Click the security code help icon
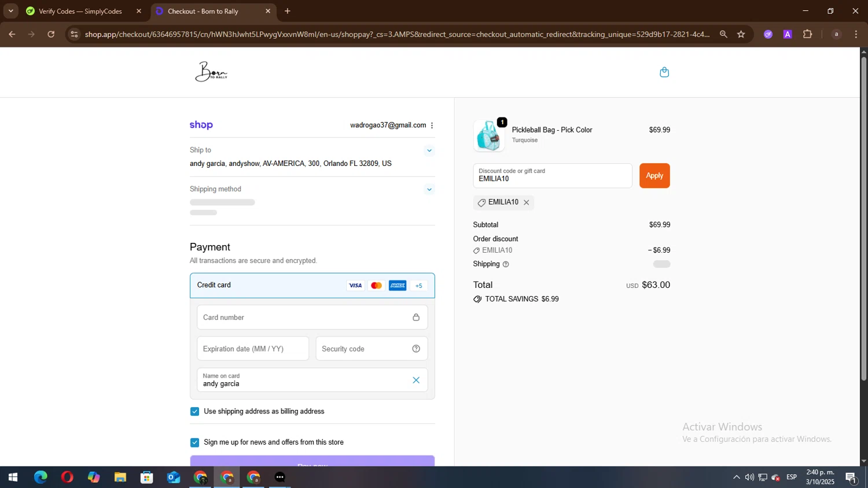 [x=416, y=349]
